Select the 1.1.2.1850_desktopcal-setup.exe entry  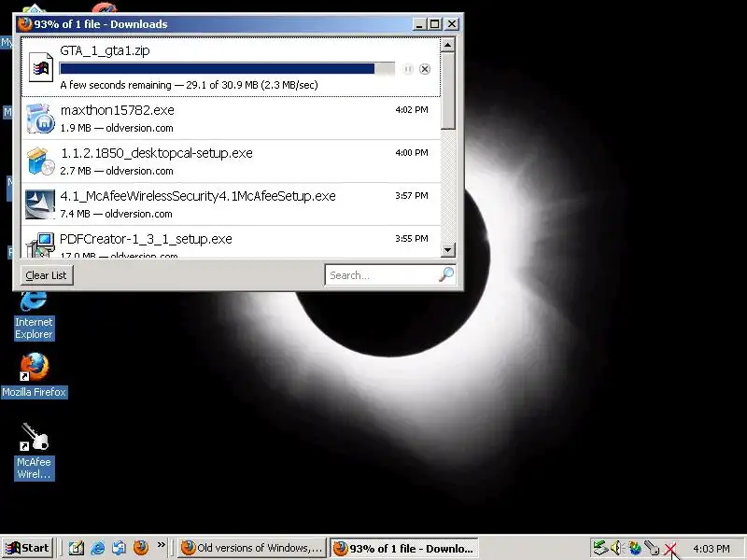(231, 161)
